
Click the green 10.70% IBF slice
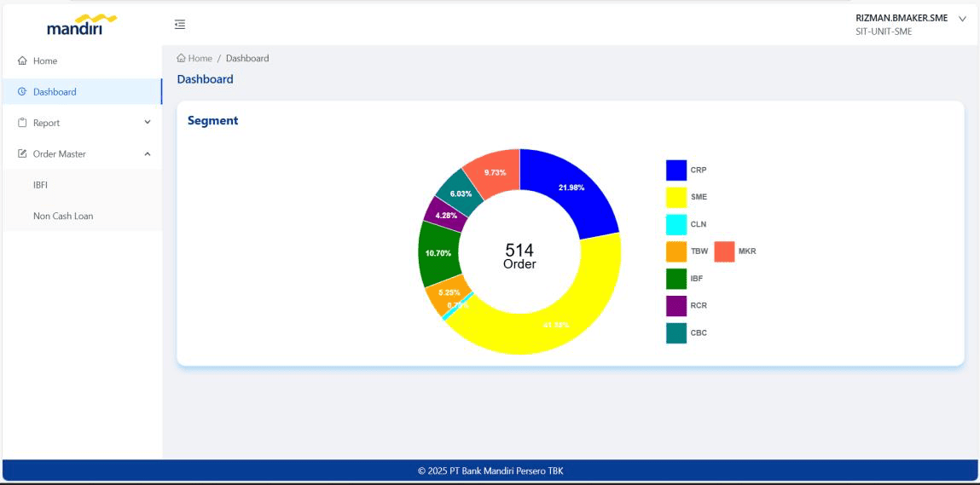(x=438, y=253)
